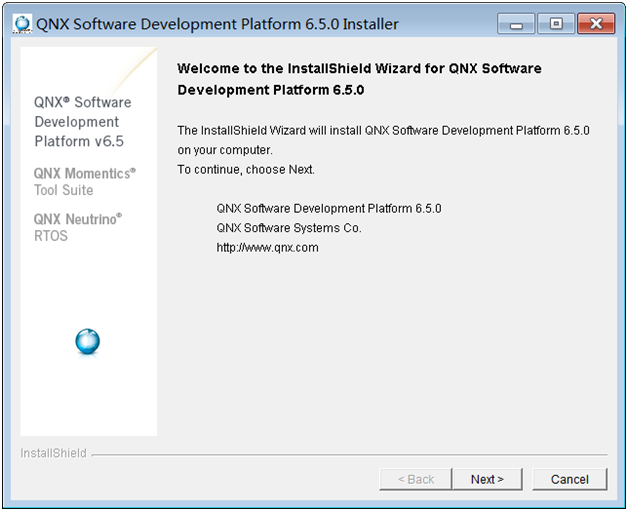628x511 pixels.
Task: Click the 'QNX Momentics Tool Suite' sidebar text
Action: (85, 181)
